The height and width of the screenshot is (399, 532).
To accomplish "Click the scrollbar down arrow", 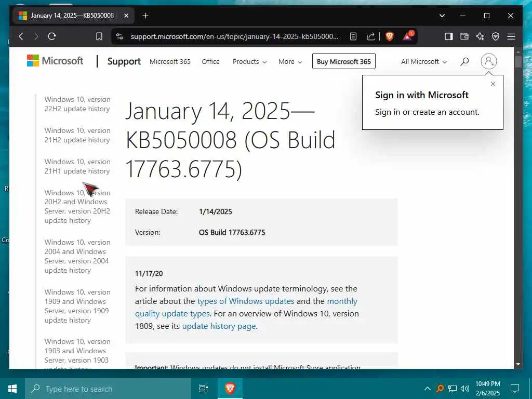I will [x=518, y=364].
